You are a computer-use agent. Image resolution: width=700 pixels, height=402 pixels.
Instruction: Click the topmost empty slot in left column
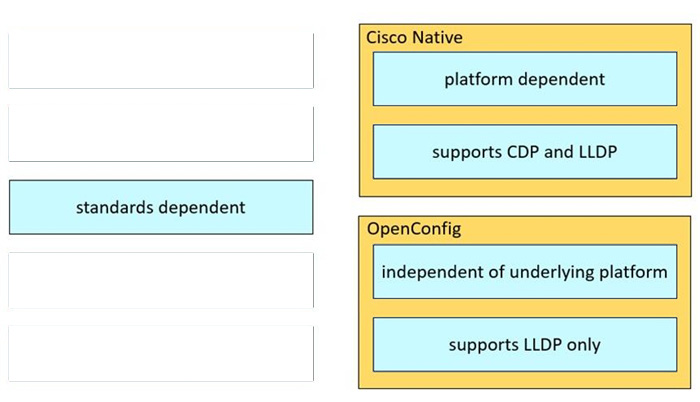(160, 61)
